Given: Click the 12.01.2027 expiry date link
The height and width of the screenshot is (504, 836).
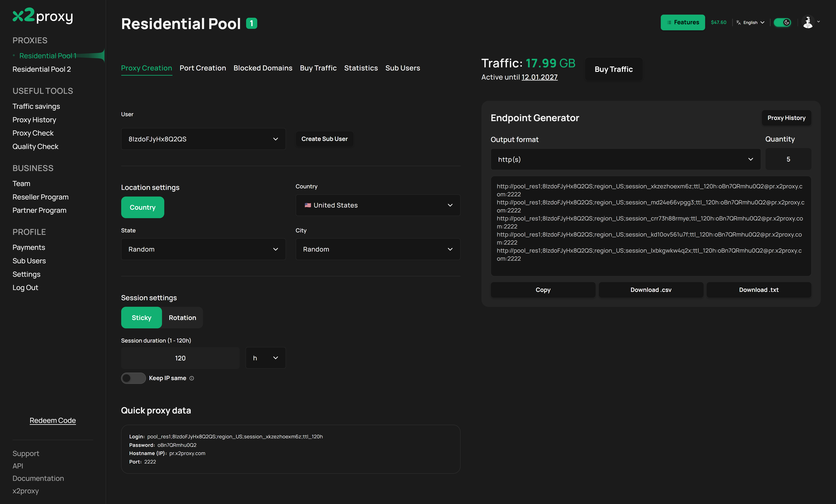Looking at the screenshot, I should coord(540,77).
